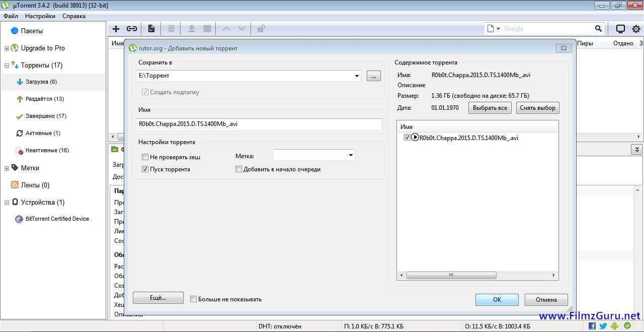Click the Twitter icon in the status bar

pos(603,326)
